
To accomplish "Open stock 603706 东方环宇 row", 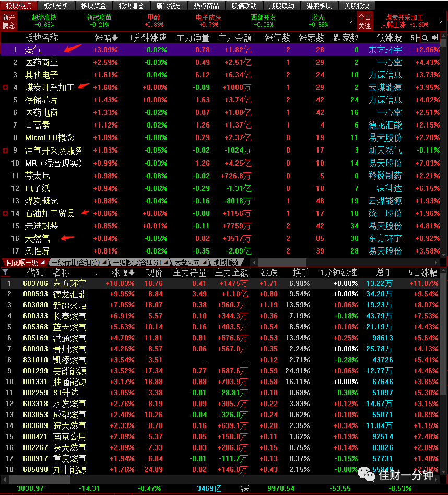I will 221,283.
